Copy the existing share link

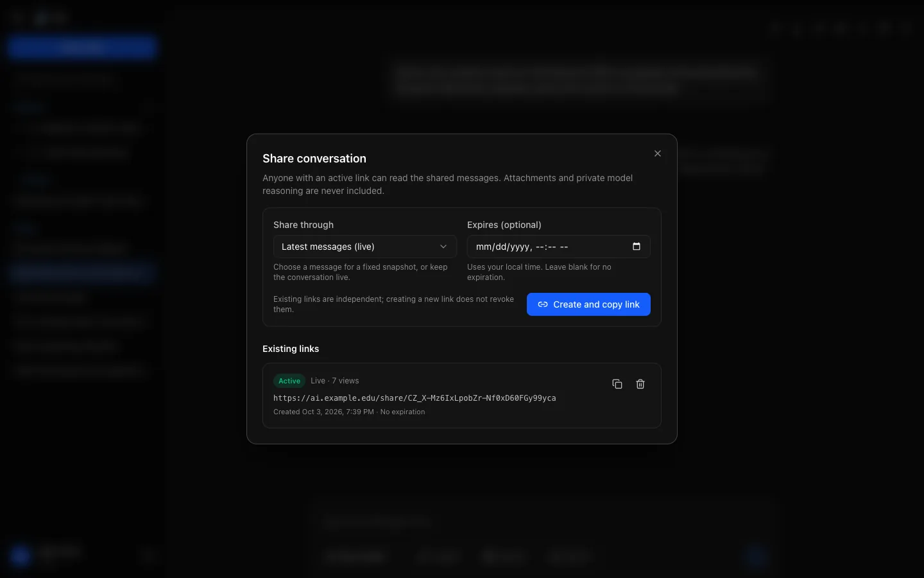click(x=617, y=384)
